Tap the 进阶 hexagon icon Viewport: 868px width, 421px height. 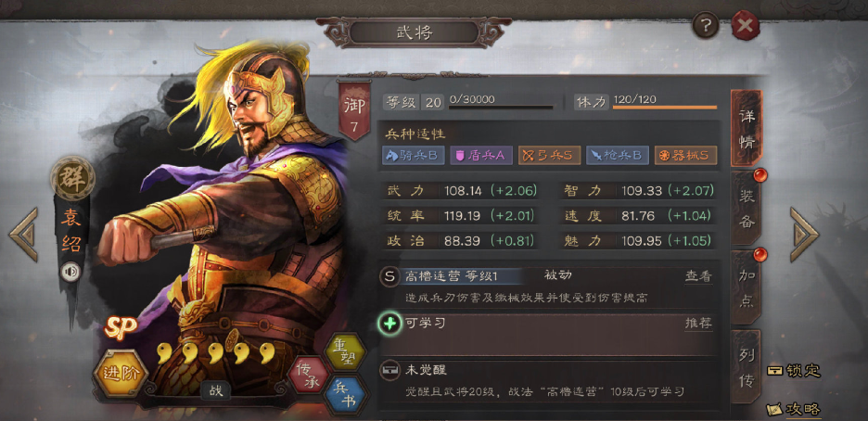pyautogui.click(x=121, y=374)
